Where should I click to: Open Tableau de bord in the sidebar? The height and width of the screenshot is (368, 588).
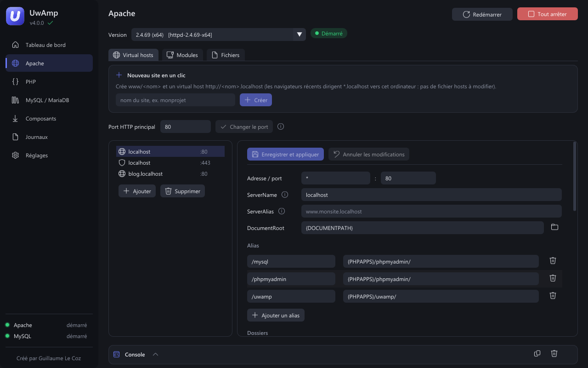coord(49,45)
